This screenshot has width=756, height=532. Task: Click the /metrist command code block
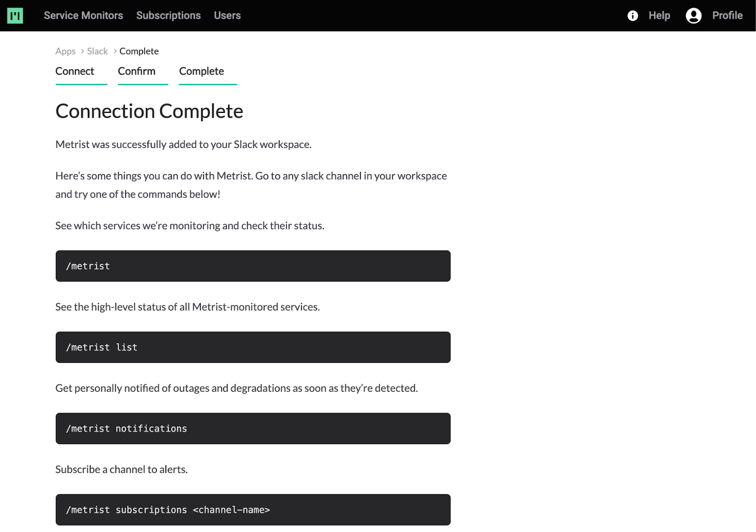click(x=253, y=266)
